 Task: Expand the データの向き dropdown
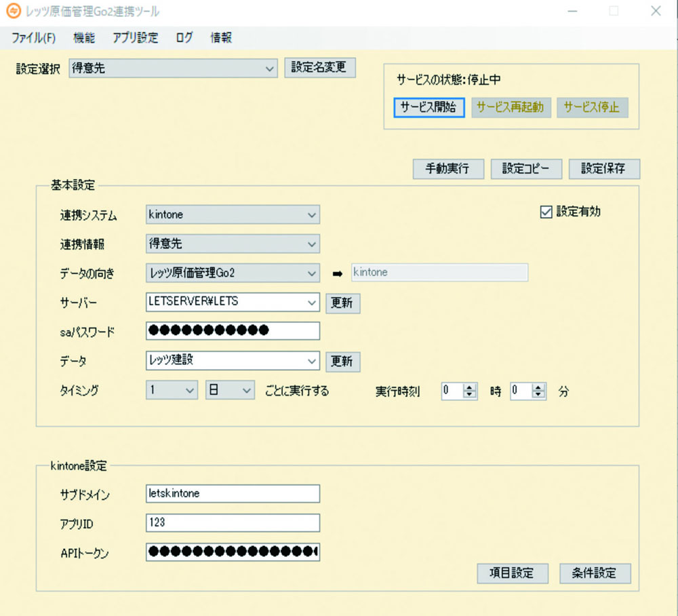(233, 273)
